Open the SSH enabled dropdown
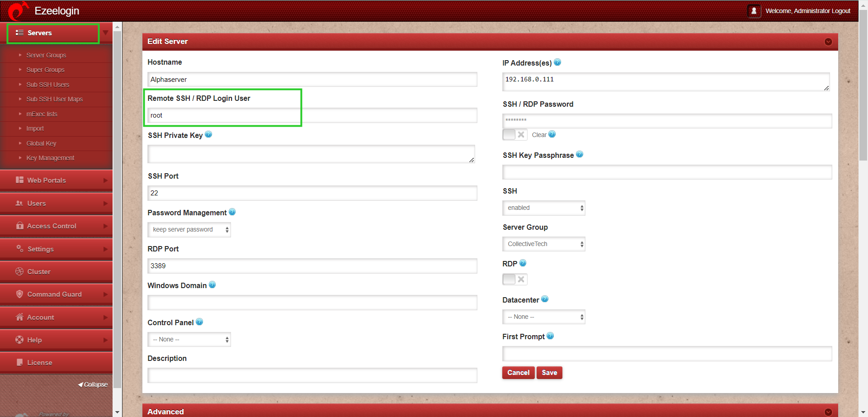The height and width of the screenshot is (417, 868). (x=544, y=208)
